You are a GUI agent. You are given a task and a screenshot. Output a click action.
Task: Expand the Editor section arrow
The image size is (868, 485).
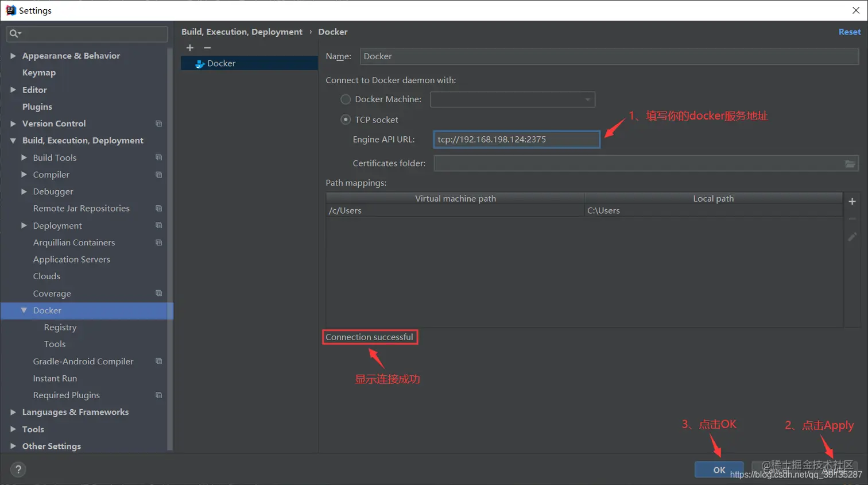(x=13, y=90)
